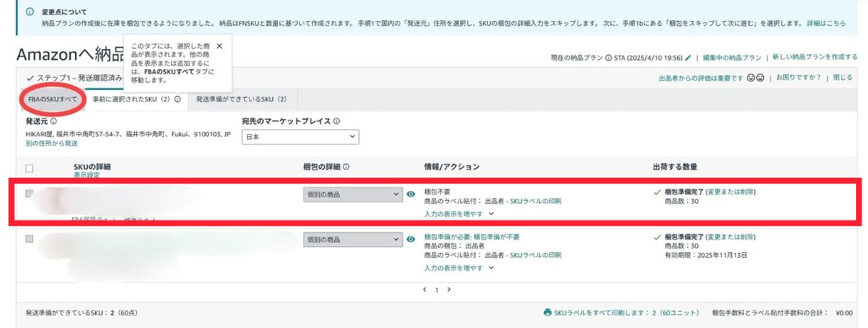The image size is (868, 328).
Task: Check the checkbox of the 有効期限 row
Action: (x=29, y=240)
